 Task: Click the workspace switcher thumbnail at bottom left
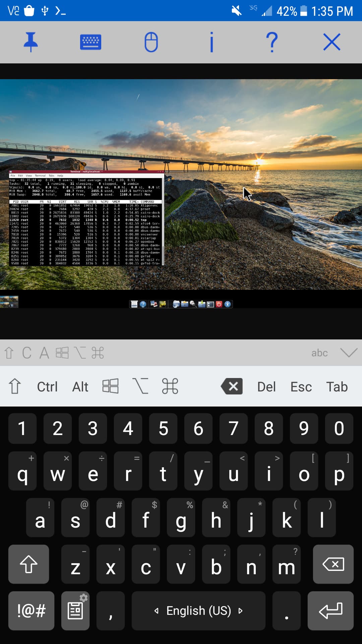click(x=9, y=302)
